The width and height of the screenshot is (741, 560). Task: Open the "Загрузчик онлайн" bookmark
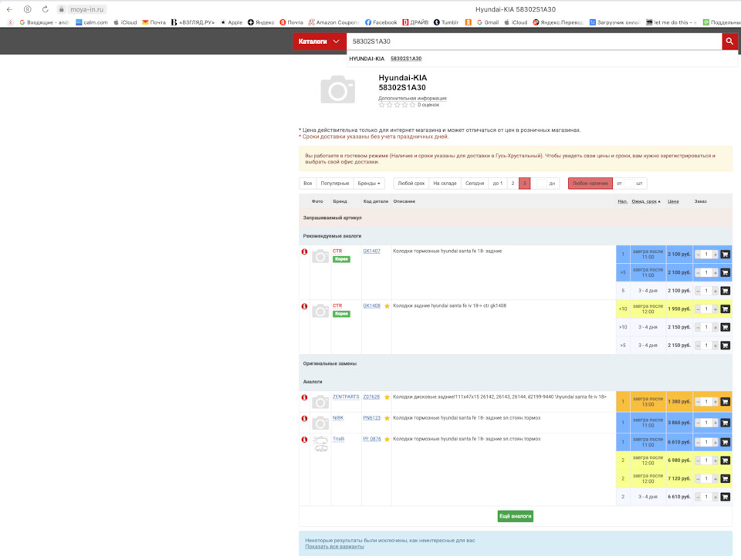point(614,22)
